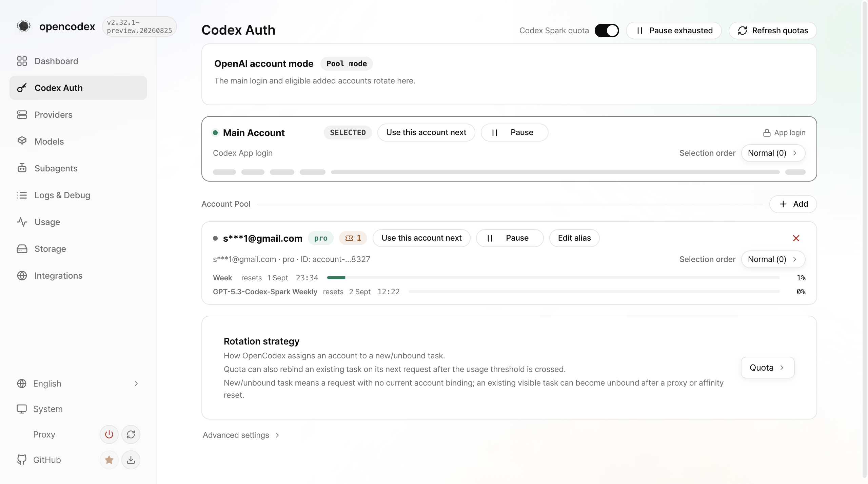Viewport: 868px width, 484px height.
Task: Click the App login lock icon
Action: (x=767, y=133)
